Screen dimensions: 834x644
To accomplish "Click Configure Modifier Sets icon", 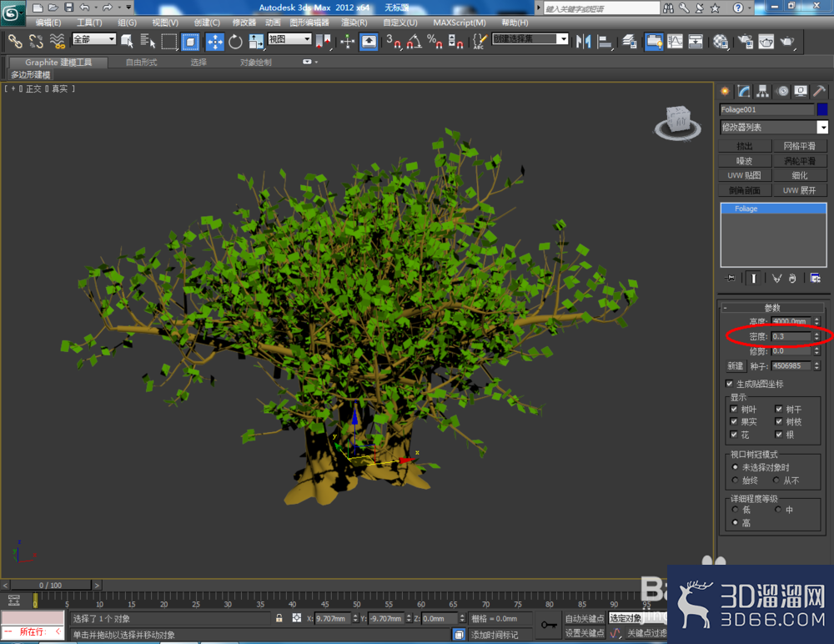I will tap(816, 278).
